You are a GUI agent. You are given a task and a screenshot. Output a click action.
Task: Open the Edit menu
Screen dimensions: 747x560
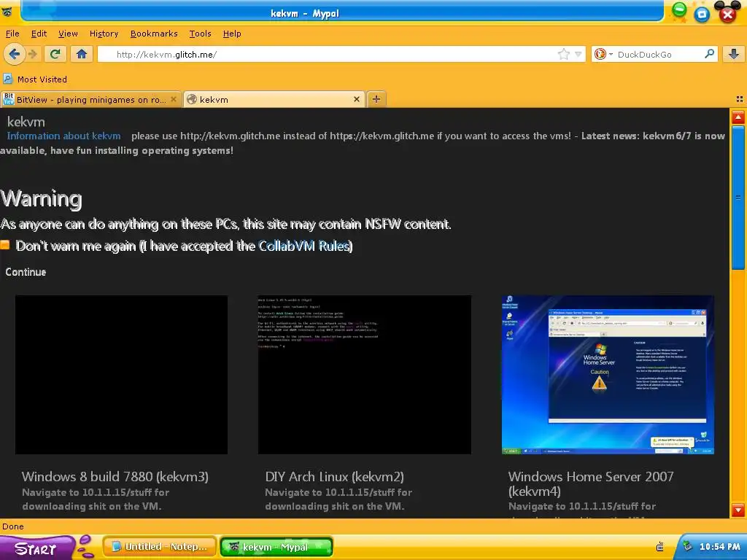(x=39, y=34)
